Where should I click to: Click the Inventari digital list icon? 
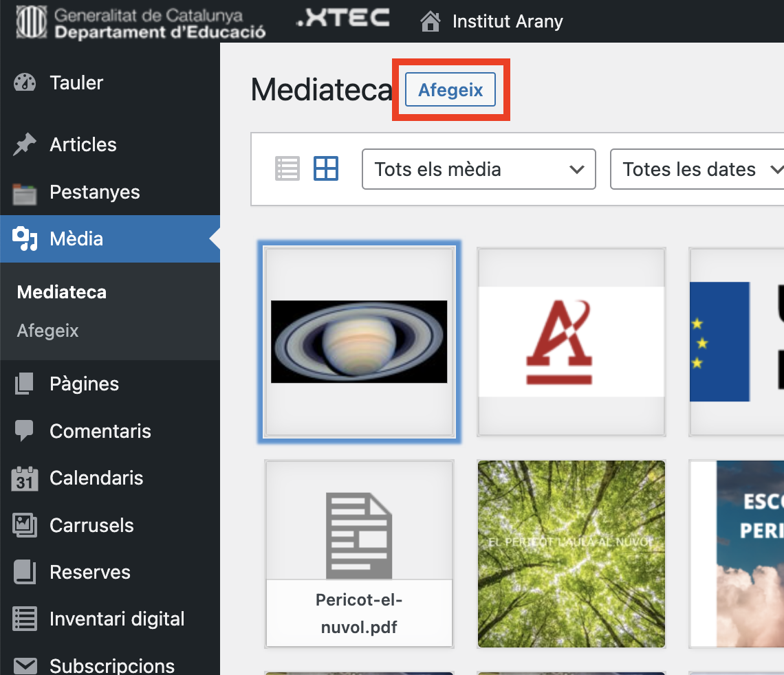[x=25, y=619]
